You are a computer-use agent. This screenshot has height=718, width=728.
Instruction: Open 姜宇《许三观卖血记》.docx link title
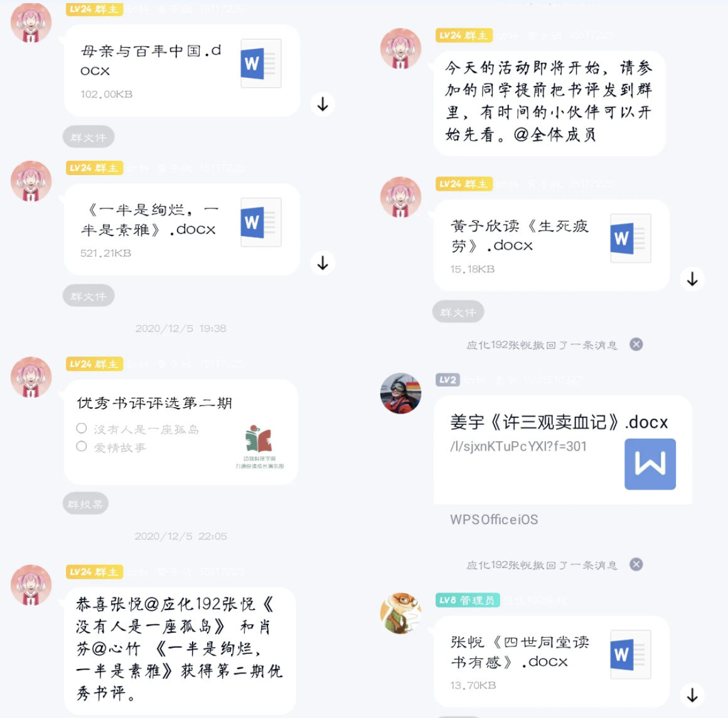click(x=559, y=422)
